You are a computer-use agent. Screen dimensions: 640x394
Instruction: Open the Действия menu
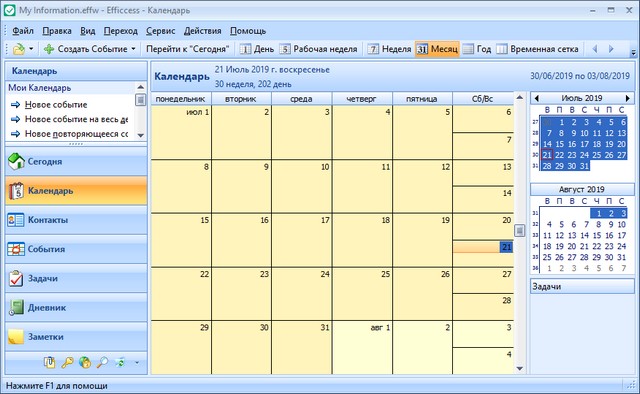tap(202, 31)
